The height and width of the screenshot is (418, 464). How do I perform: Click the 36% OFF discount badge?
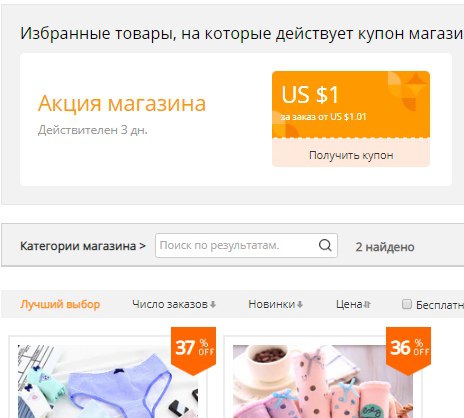coord(409,350)
